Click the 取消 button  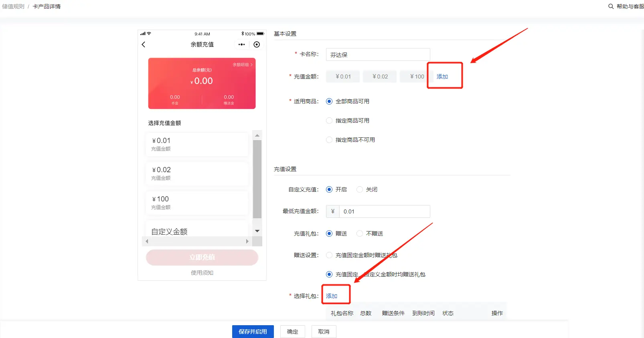coord(324,332)
